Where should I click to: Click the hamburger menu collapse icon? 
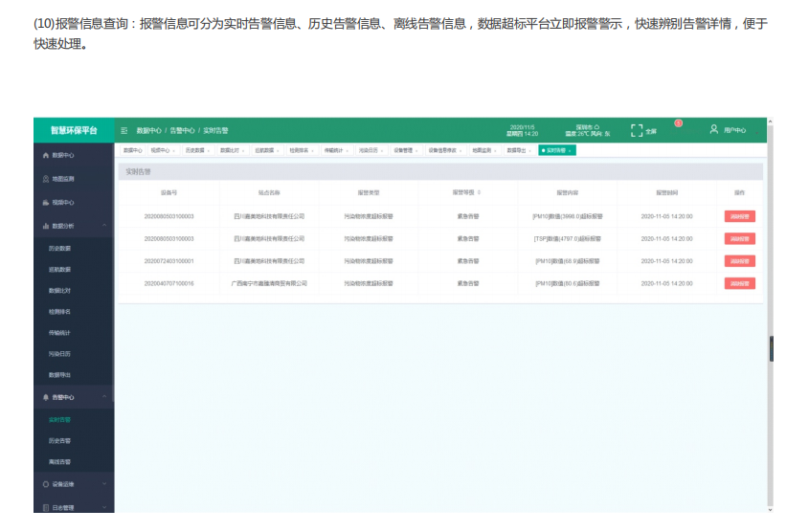[x=124, y=130]
